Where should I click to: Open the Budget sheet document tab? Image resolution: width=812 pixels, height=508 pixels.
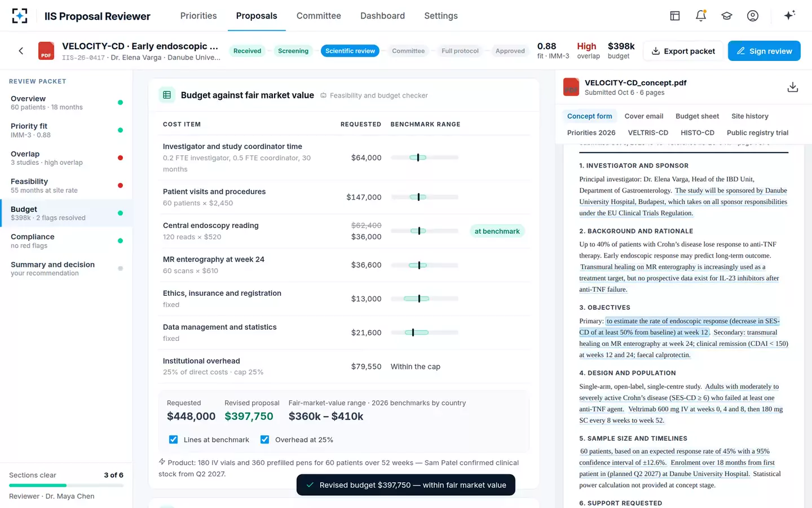697,116
